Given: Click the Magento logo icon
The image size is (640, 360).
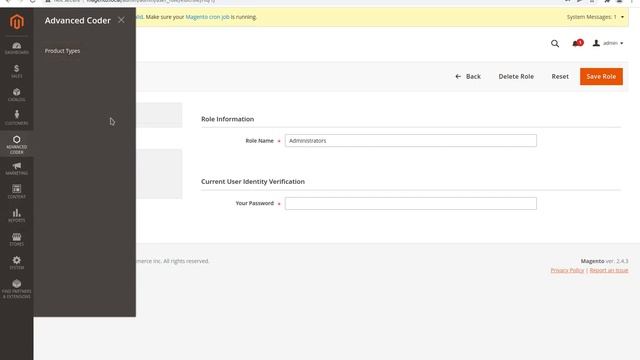Looking at the screenshot, I should (x=17, y=22).
